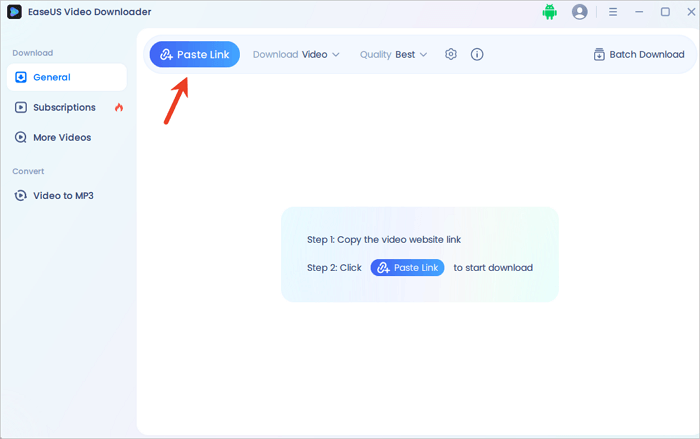Minimize the EaseUS window

click(638, 12)
